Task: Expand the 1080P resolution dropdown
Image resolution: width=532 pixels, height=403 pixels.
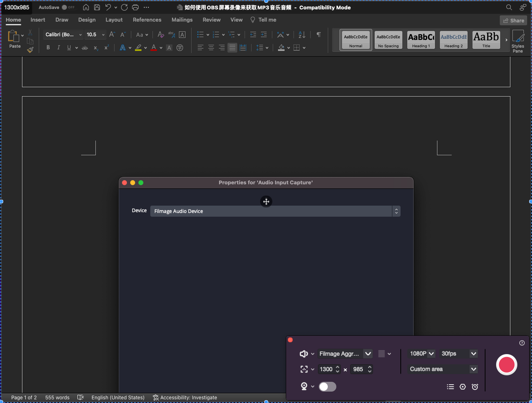Action: [422, 354]
